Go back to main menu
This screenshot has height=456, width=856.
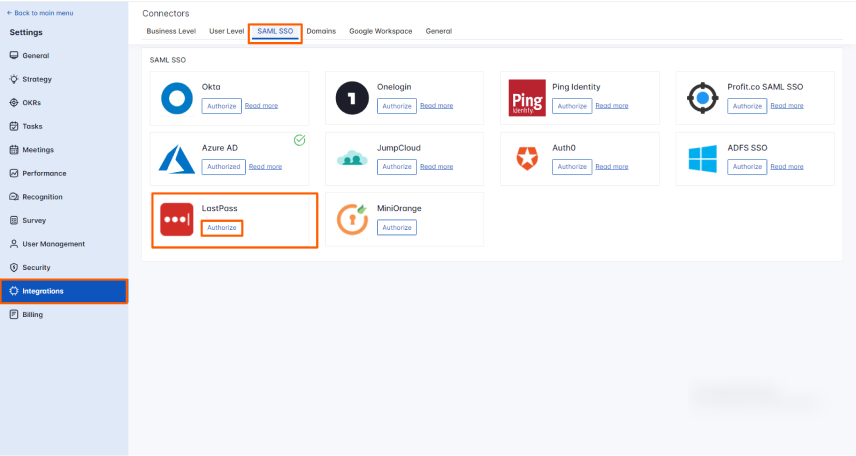40,13
